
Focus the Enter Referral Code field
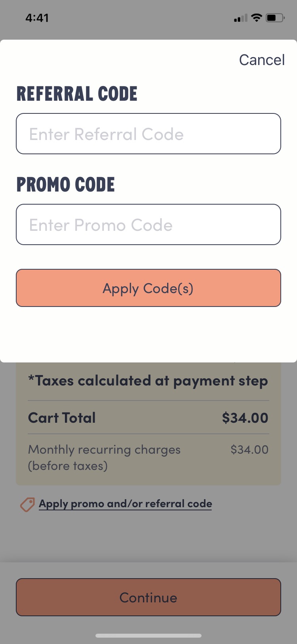point(148,134)
